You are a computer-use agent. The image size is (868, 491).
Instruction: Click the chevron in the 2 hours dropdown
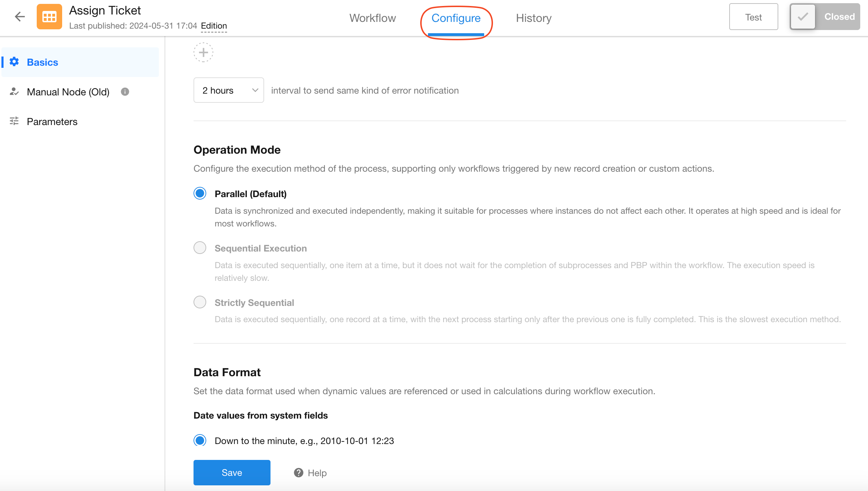[x=255, y=90]
